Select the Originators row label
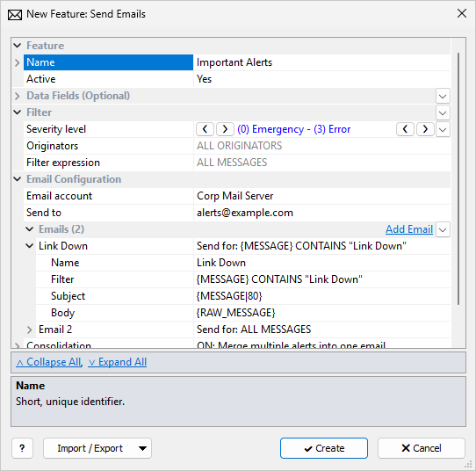The width and height of the screenshot is (476, 471). pyautogui.click(x=108, y=146)
